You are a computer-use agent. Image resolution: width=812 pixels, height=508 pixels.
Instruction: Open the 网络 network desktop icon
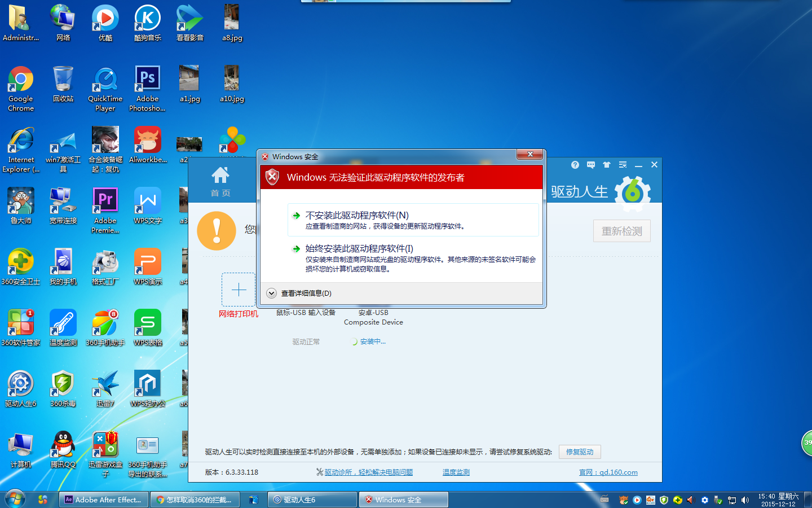click(63, 23)
